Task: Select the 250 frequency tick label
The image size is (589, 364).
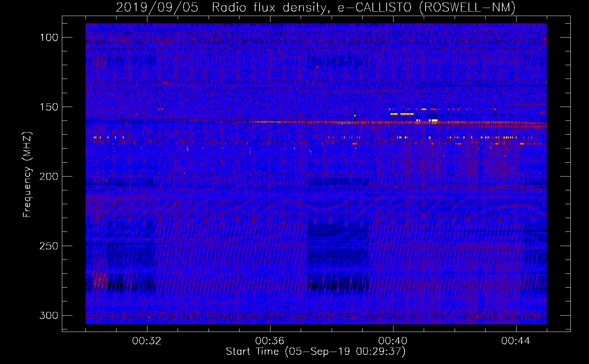Action: pos(49,246)
